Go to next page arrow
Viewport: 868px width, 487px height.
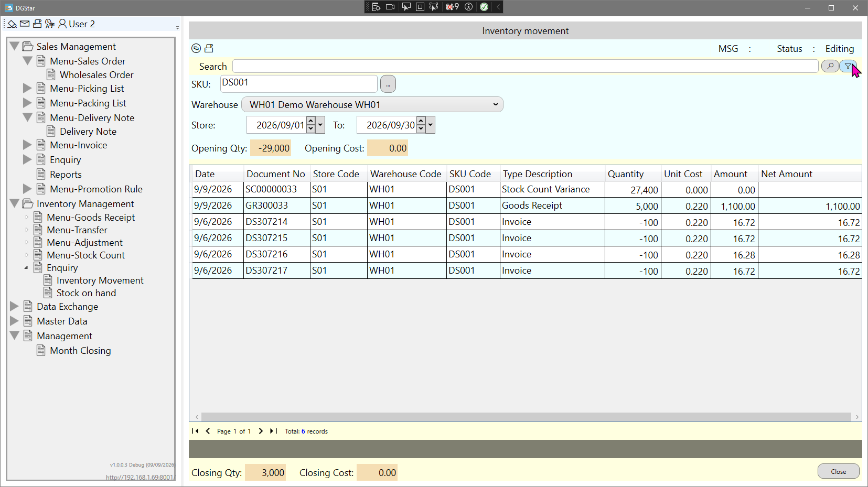point(261,431)
